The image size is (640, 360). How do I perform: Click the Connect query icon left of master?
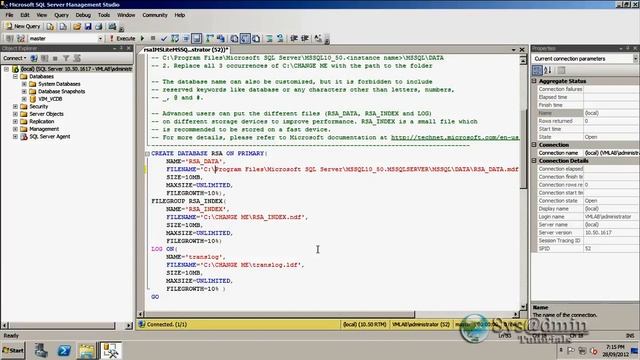coord(10,38)
